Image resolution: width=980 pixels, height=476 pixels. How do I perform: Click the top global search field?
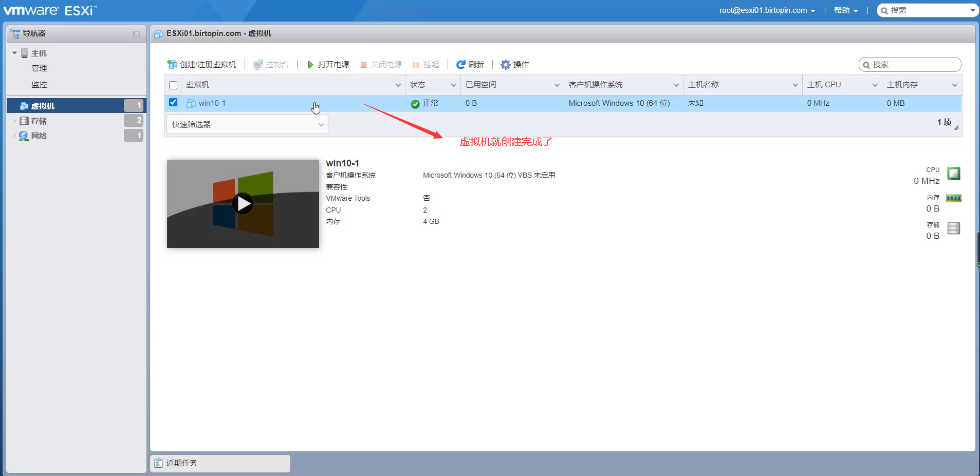click(x=928, y=10)
